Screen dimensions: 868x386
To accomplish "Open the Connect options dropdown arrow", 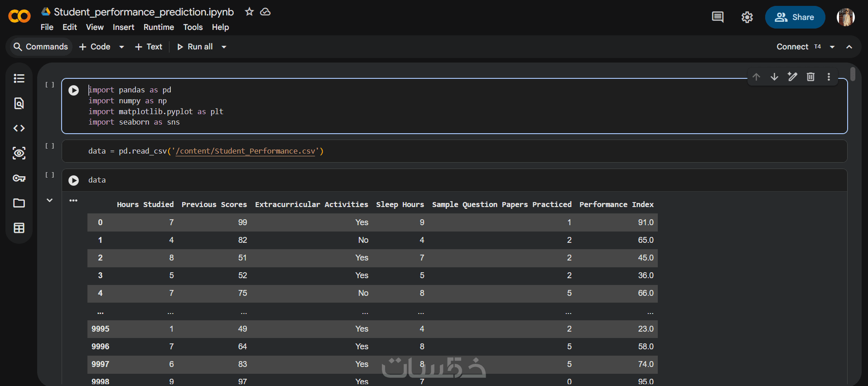I will 832,47.
